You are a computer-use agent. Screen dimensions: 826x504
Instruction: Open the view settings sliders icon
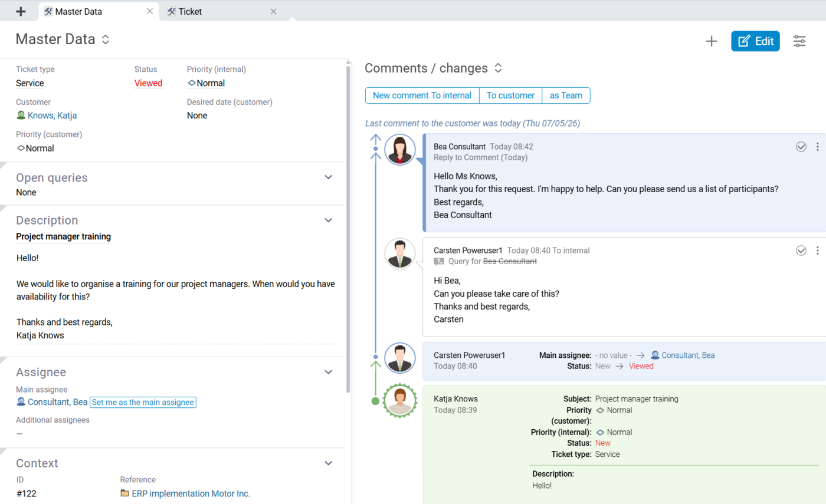[799, 41]
